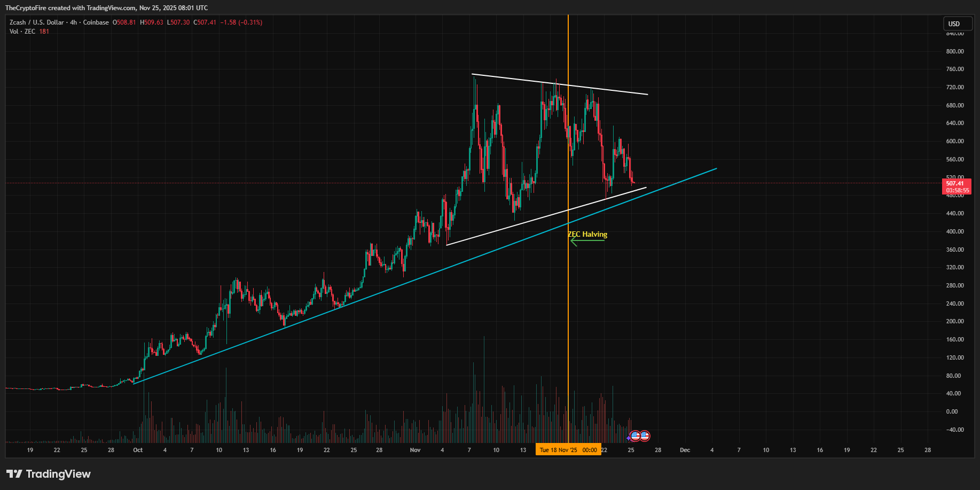Click the orange timestamp label Tue 18 Nov '25
The height and width of the screenshot is (490, 980).
click(x=568, y=449)
